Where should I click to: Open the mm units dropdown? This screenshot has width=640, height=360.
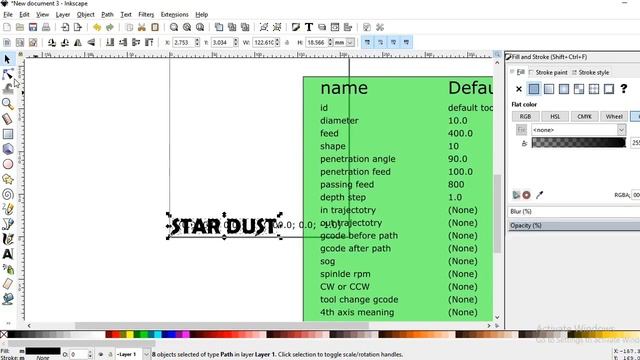point(350,42)
